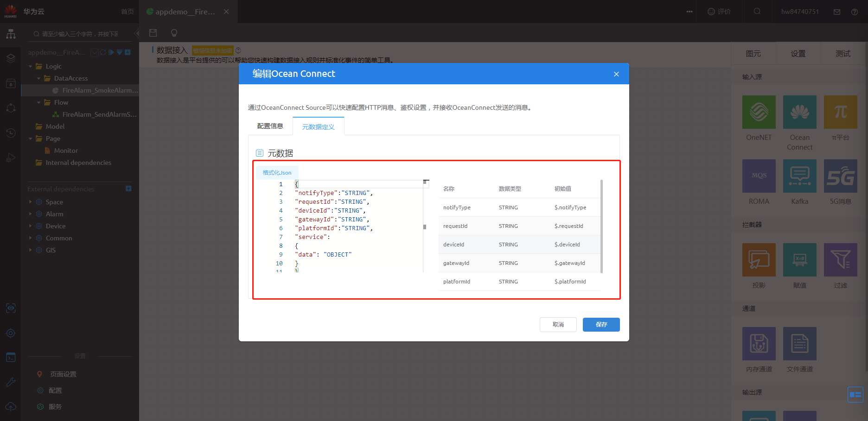
Task: Open the project structure sidebar icon
Action: click(11, 34)
